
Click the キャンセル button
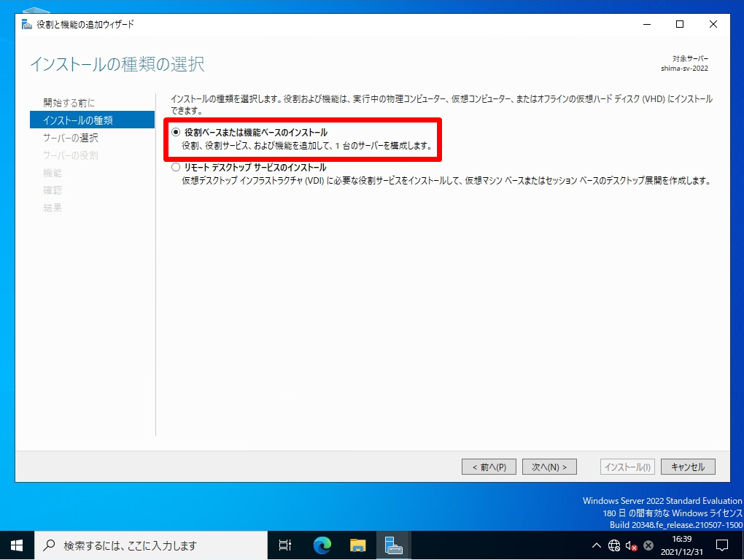688,467
